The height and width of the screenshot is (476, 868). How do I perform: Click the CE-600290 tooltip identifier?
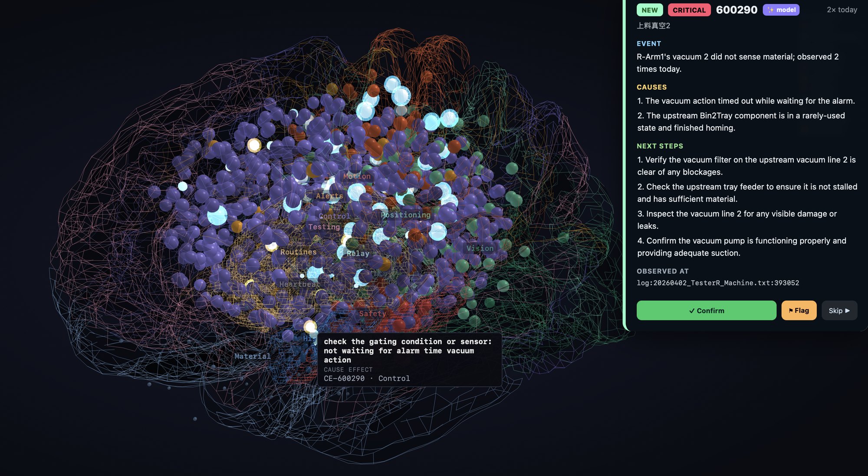(344, 378)
